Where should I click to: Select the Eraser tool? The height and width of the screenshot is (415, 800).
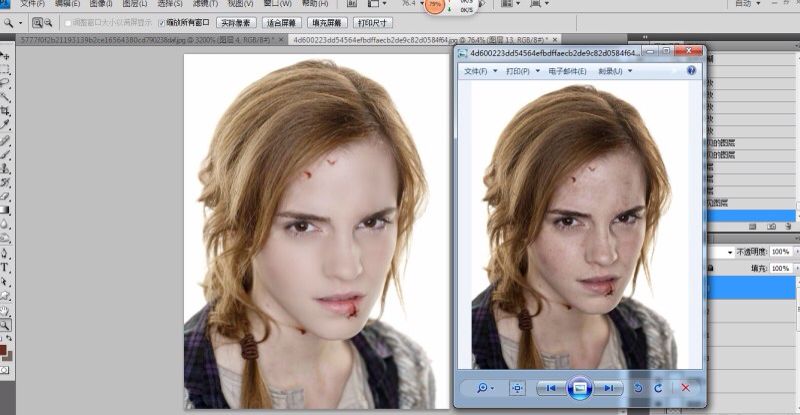pos(5,196)
